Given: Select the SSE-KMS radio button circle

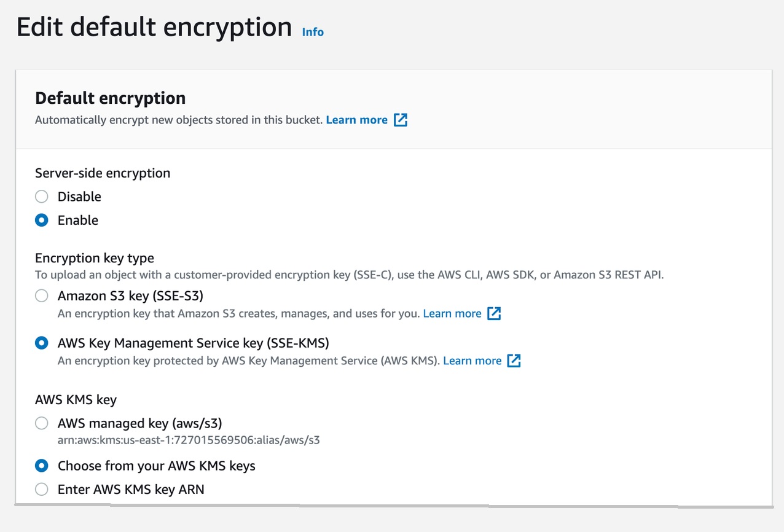Looking at the screenshot, I should pos(41,343).
